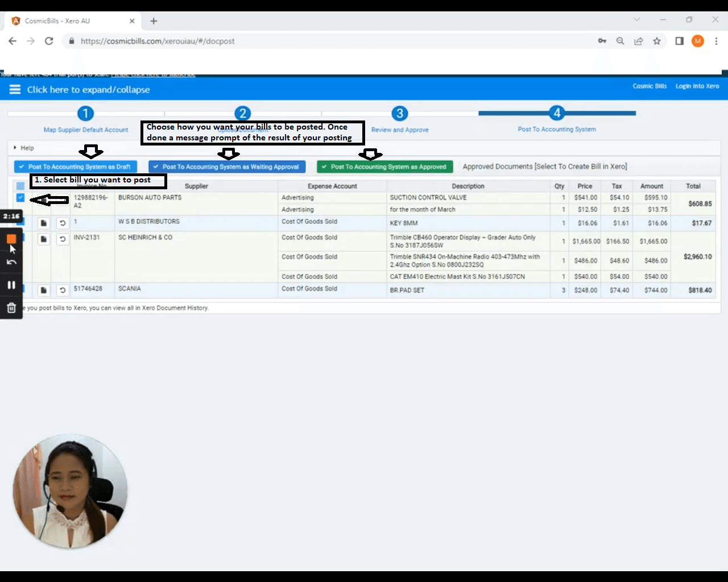Delete the recording with trash icon
This screenshot has width=728, height=582.
pyautogui.click(x=11, y=307)
